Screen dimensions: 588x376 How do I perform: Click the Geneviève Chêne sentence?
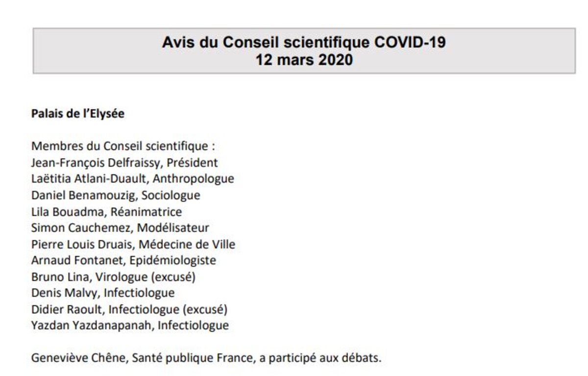pyautogui.click(x=206, y=357)
